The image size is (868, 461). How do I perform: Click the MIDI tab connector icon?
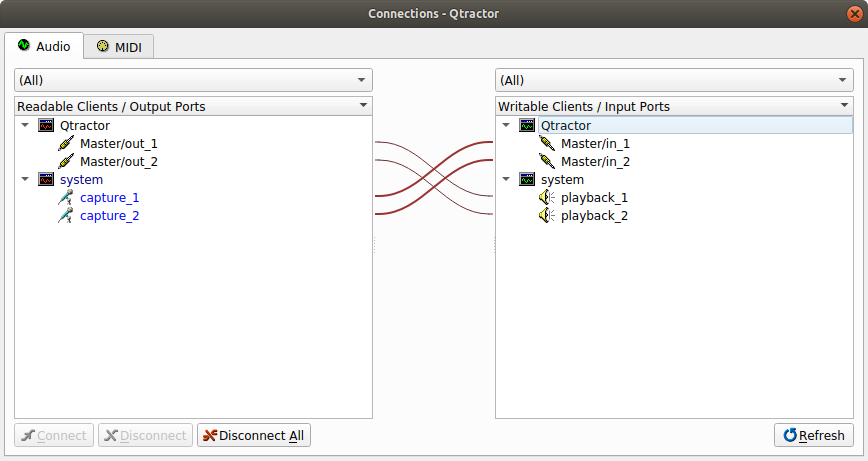tap(102, 46)
